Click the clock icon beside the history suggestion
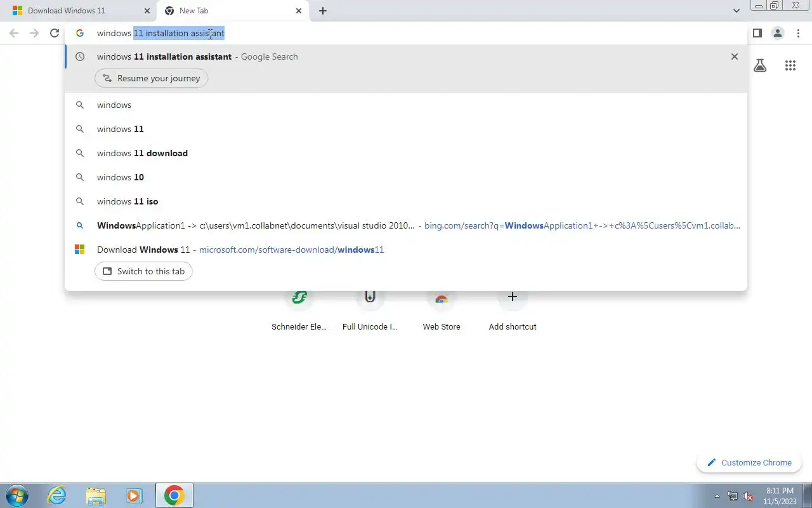Screen dimensions: 812x508 pyautogui.click(x=80, y=57)
